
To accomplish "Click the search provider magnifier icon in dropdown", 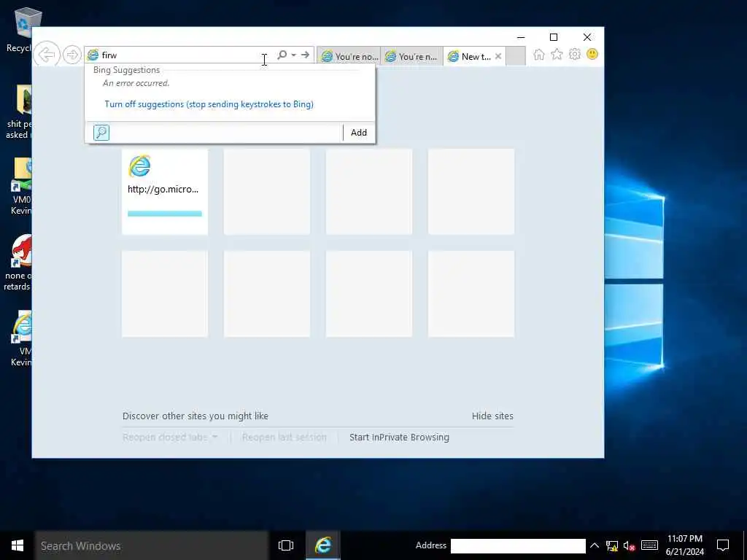I will pos(101,133).
